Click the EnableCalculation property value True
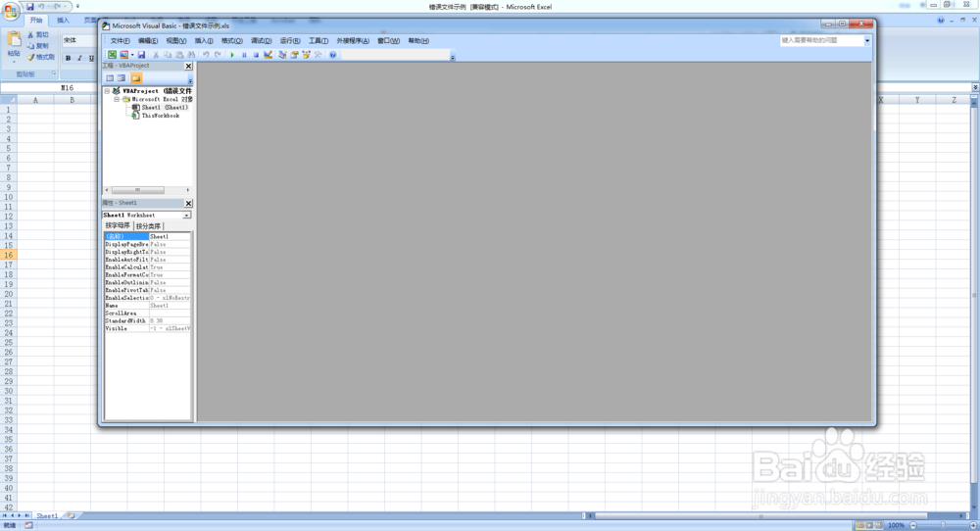Viewport: 980px width, 531px height. [x=170, y=267]
